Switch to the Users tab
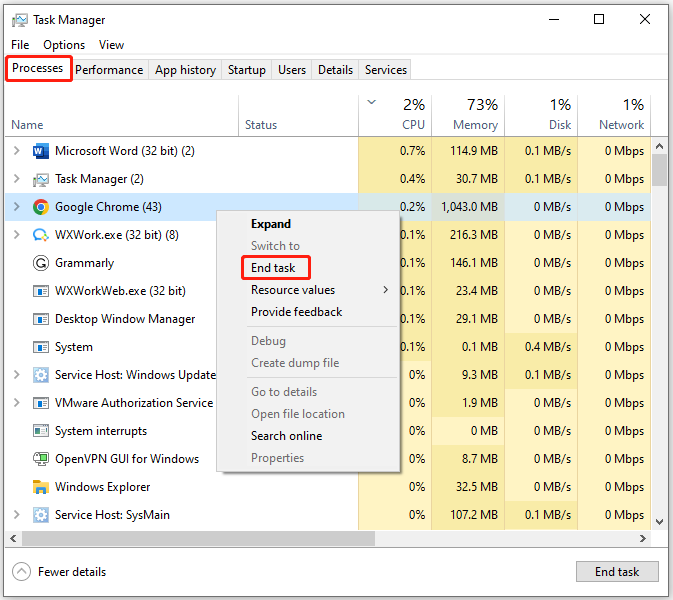This screenshot has height=600, width=673. pyautogui.click(x=292, y=70)
